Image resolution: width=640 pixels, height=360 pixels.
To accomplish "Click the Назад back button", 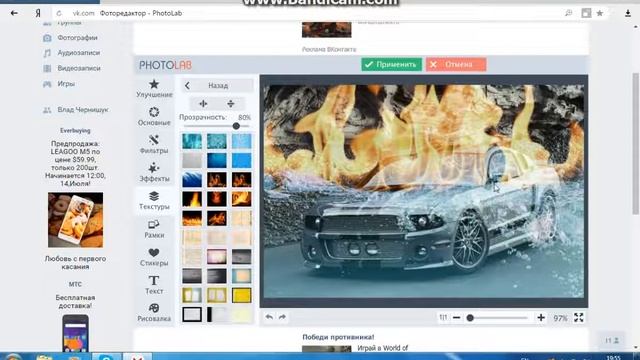I will [x=217, y=85].
